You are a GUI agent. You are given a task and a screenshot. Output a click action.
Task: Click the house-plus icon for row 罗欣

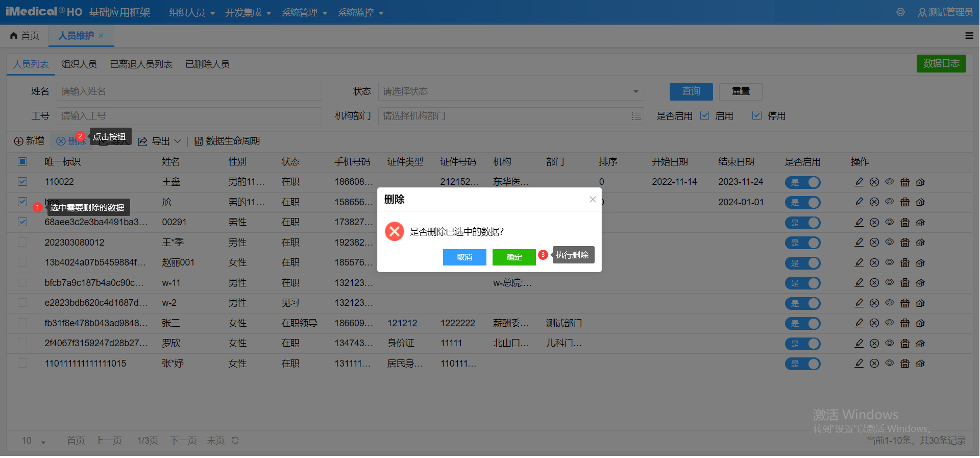pos(920,343)
